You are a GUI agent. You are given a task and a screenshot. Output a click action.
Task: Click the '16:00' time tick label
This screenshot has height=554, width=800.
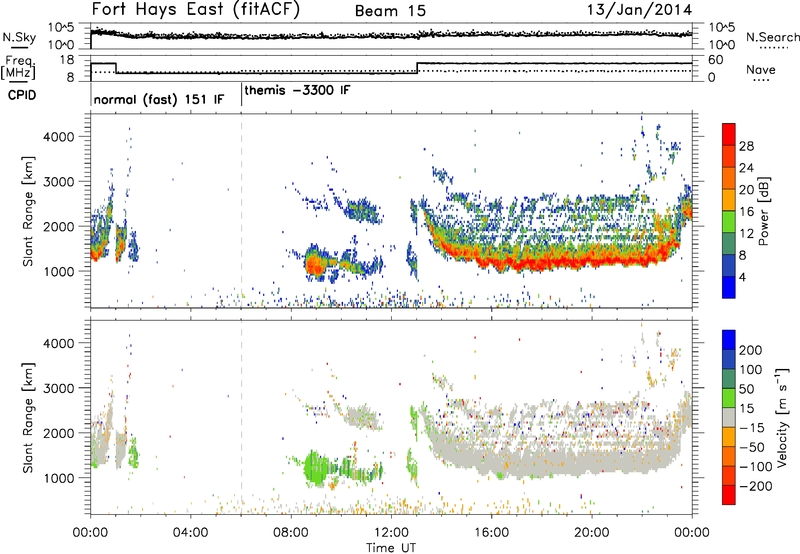pyautogui.click(x=491, y=533)
